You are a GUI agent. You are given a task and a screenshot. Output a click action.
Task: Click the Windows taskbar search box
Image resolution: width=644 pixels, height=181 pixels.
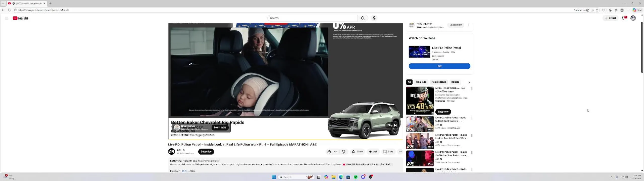coord(296,177)
